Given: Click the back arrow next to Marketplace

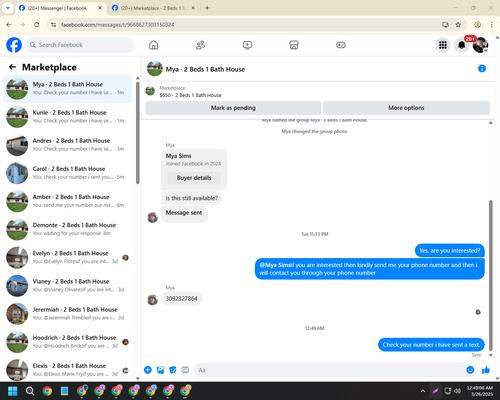Looking at the screenshot, I should point(12,67).
